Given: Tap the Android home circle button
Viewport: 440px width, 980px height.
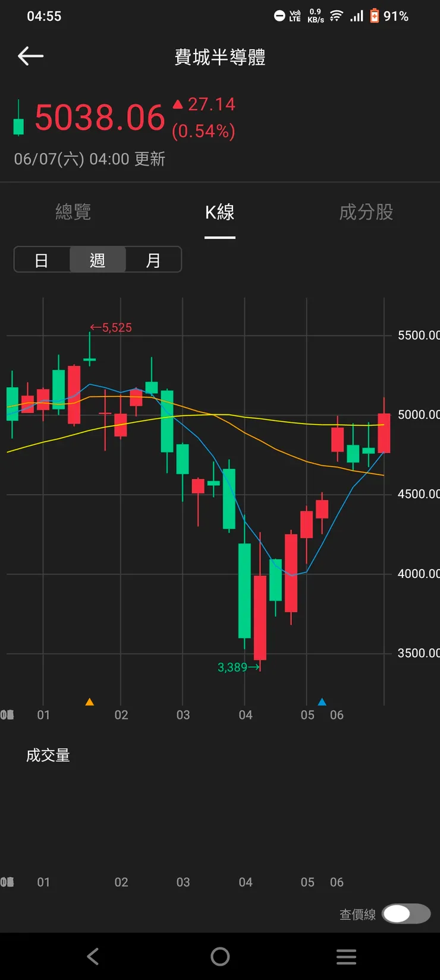Looking at the screenshot, I should click(x=220, y=956).
